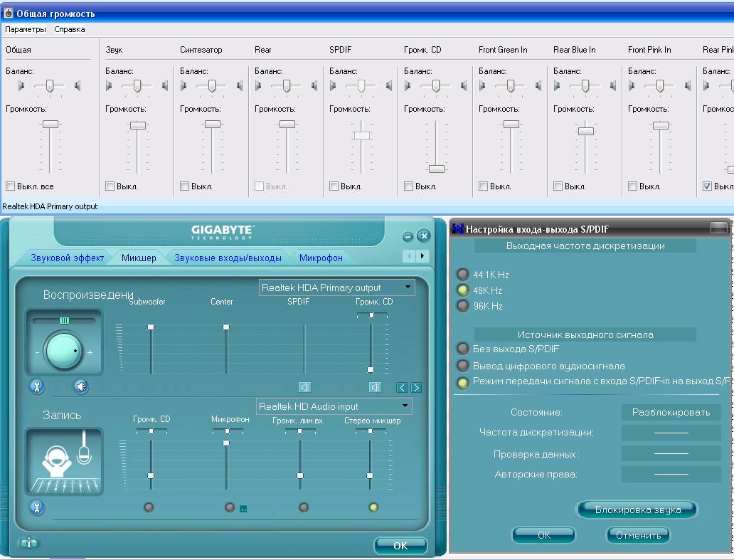Mute the SPDIF playback channel
734x560 pixels.
tap(304, 387)
